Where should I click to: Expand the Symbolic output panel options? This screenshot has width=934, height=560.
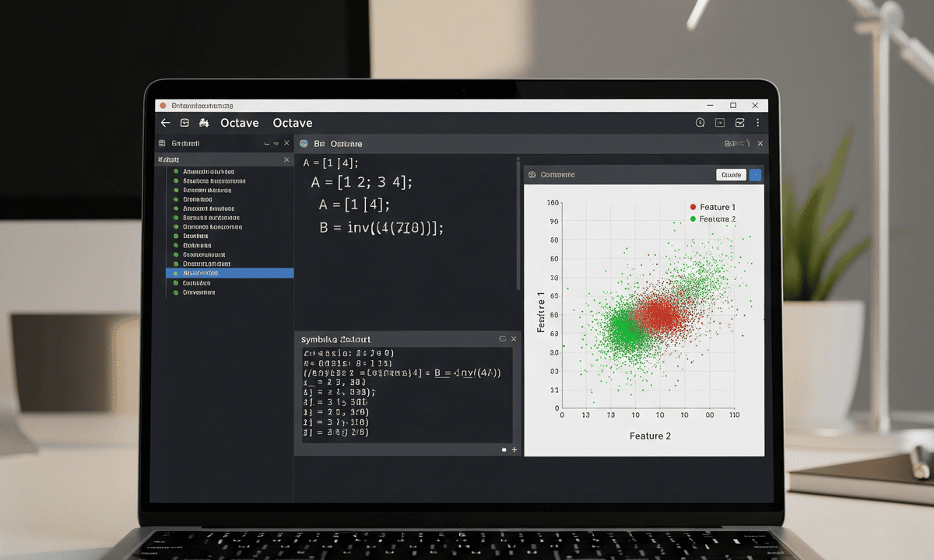tap(502, 339)
